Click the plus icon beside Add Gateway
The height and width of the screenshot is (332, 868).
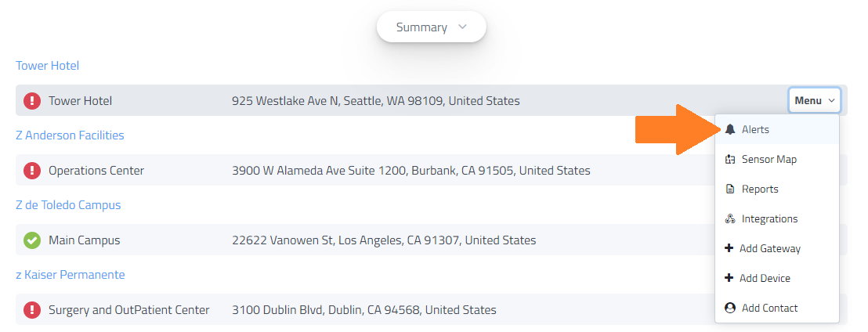[x=729, y=248]
